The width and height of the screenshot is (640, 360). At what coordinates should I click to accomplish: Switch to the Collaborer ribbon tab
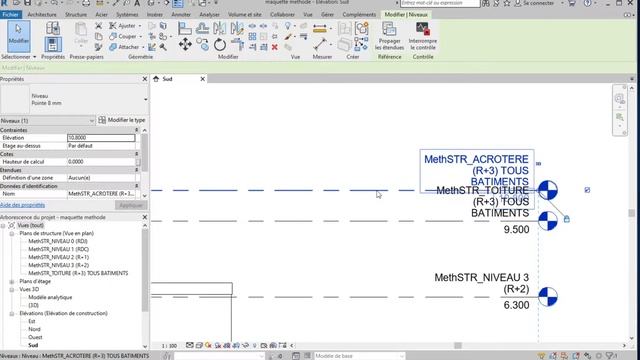(282, 14)
